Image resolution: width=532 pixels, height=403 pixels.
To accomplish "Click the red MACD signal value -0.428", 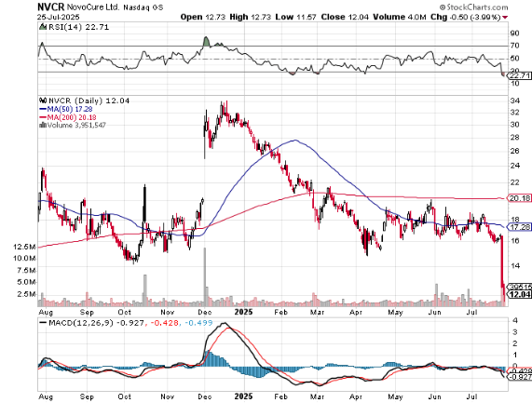I will pos(164,323).
